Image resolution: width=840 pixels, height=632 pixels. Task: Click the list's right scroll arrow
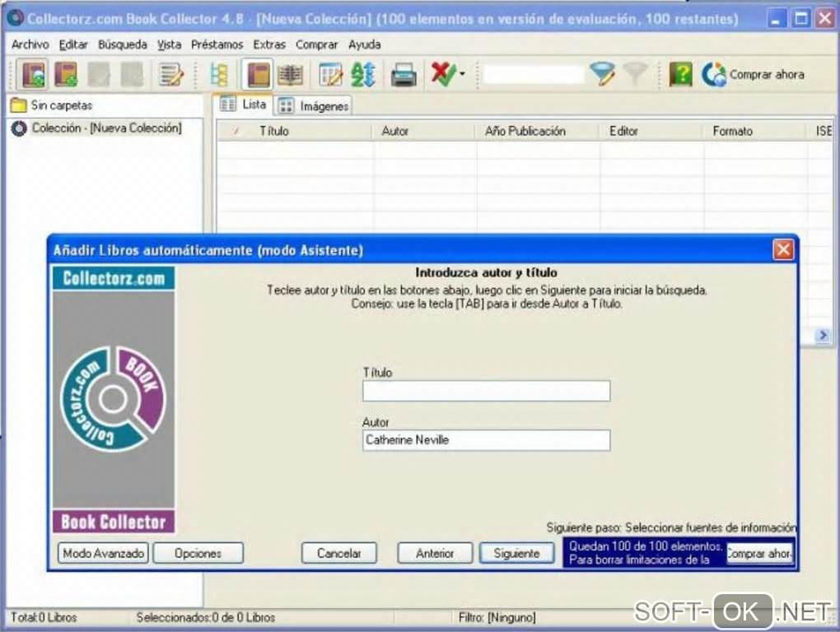(823, 336)
